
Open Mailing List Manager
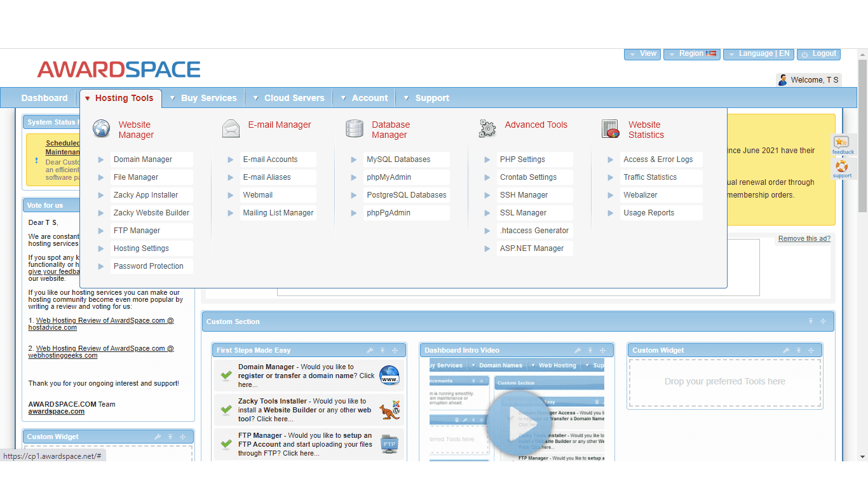point(278,213)
